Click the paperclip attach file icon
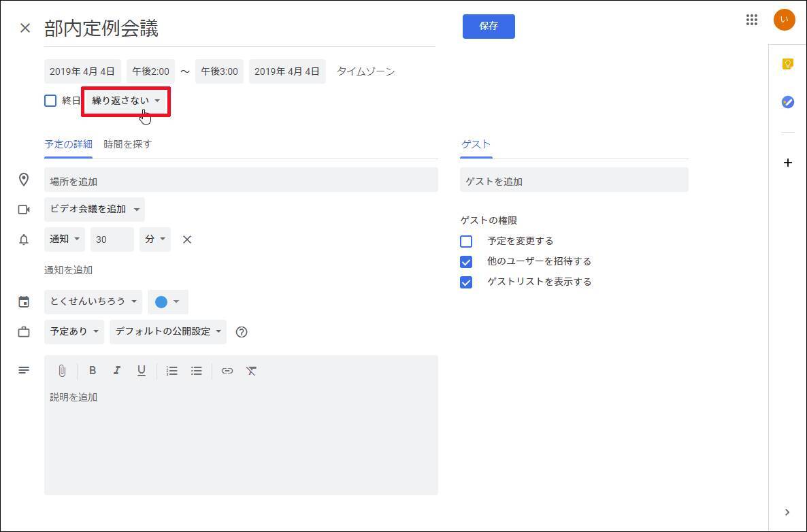This screenshot has width=807, height=532. click(62, 371)
